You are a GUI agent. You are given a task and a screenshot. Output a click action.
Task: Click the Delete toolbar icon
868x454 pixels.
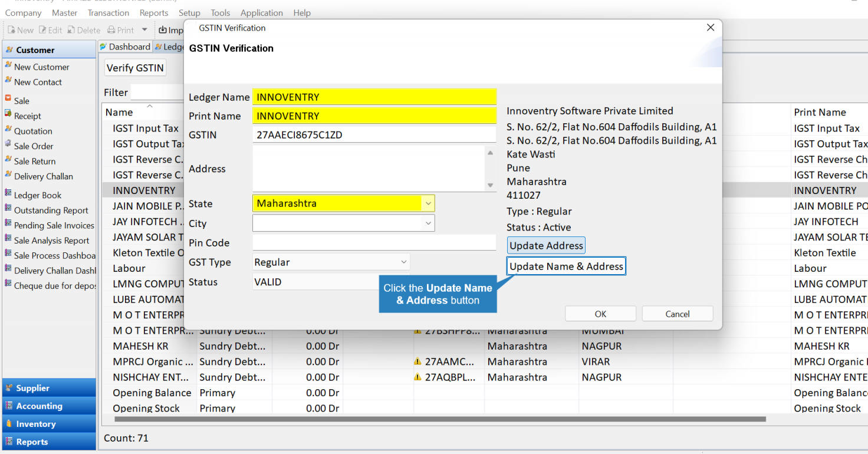coord(71,29)
